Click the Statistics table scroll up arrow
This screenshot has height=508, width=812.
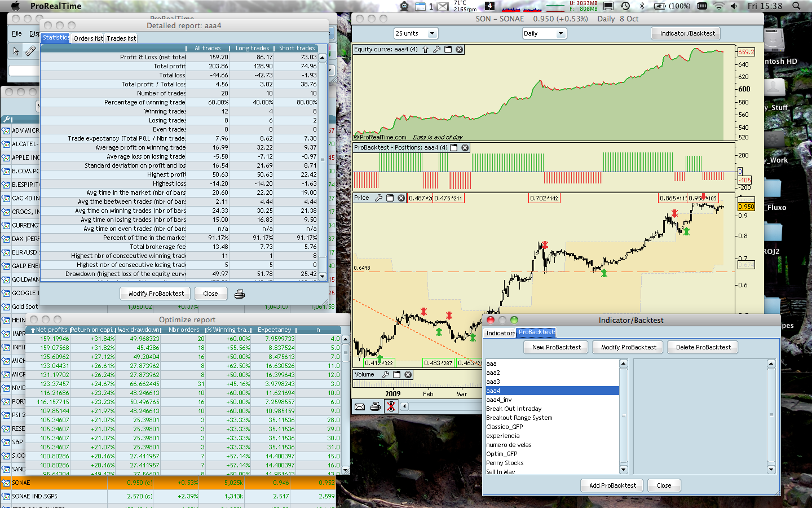pyautogui.click(x=323, y=58)
